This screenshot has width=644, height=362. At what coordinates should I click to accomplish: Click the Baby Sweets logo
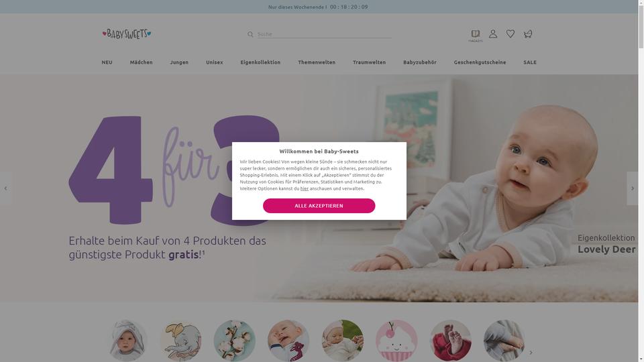coord(127,34)
